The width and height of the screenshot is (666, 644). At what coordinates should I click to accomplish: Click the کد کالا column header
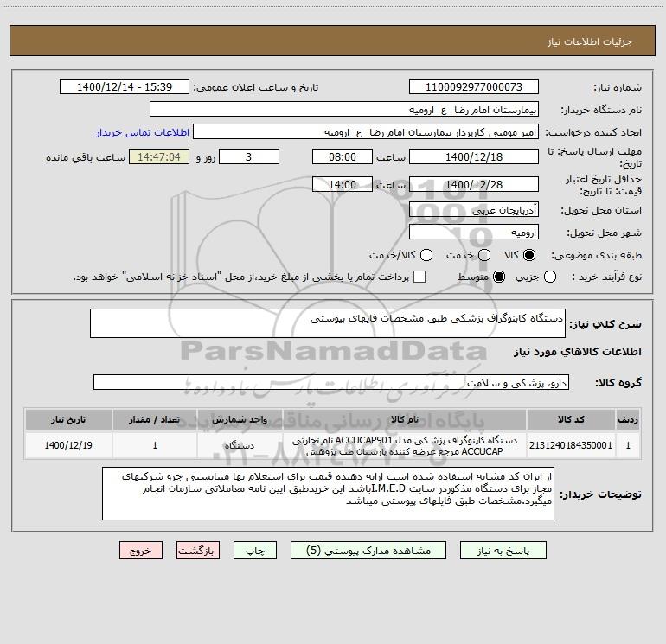(571, 419)
